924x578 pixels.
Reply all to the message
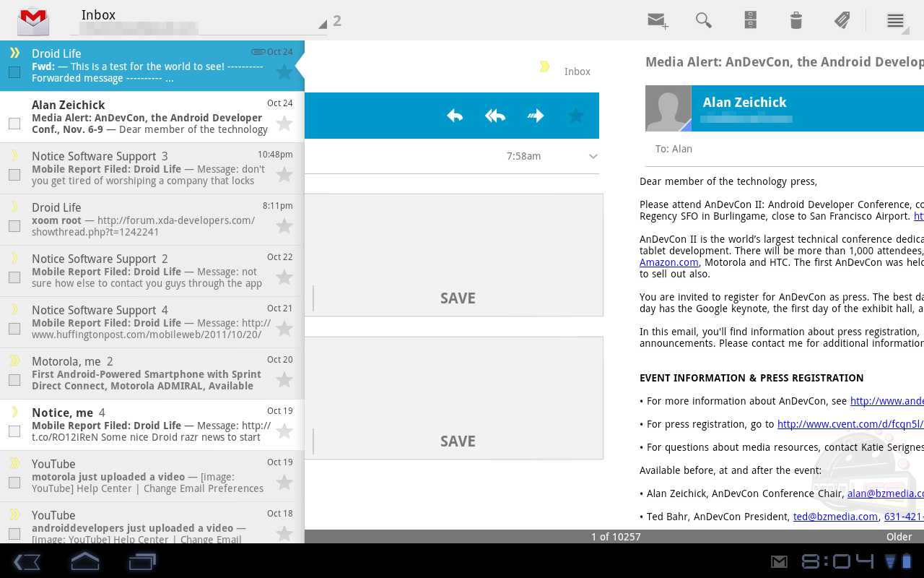495,116
